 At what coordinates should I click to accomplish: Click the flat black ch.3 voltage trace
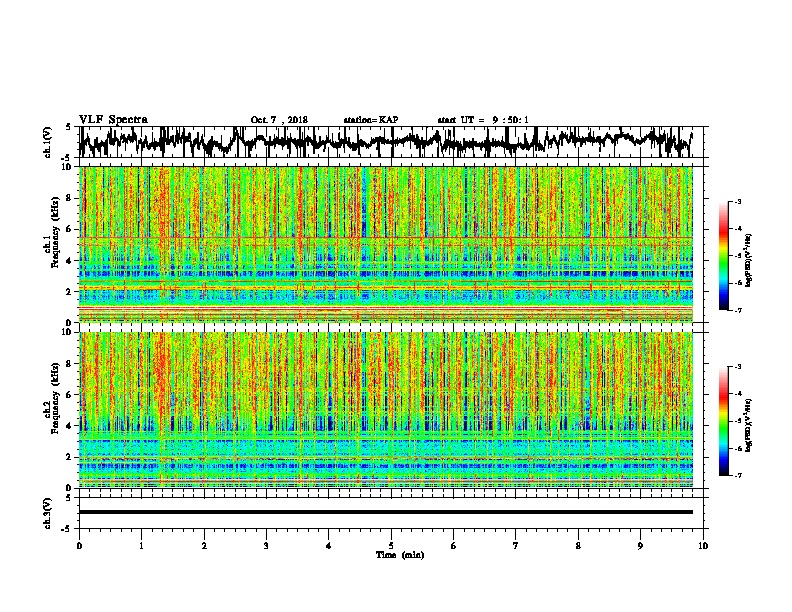click(386, 512)
